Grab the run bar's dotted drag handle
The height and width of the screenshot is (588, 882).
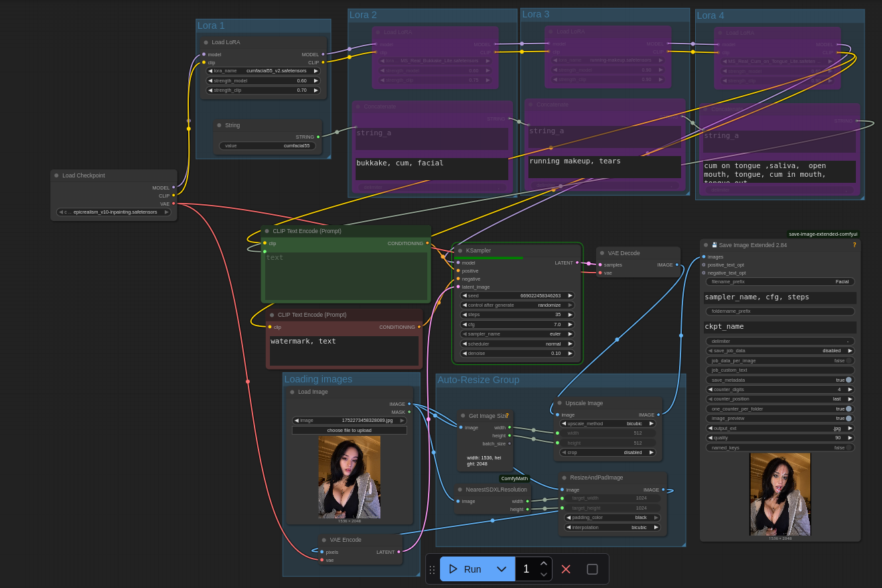432,569
